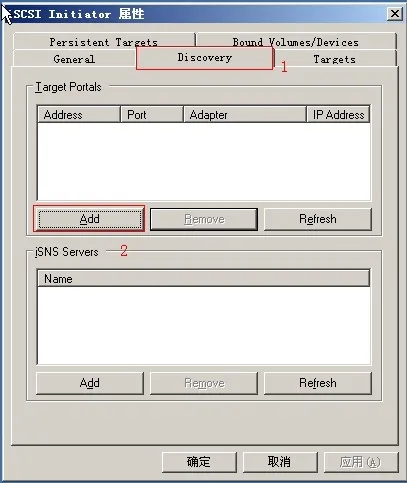Click the Adapter column header
This screenshot has width=407, height=483.
[x=245, y=114]
